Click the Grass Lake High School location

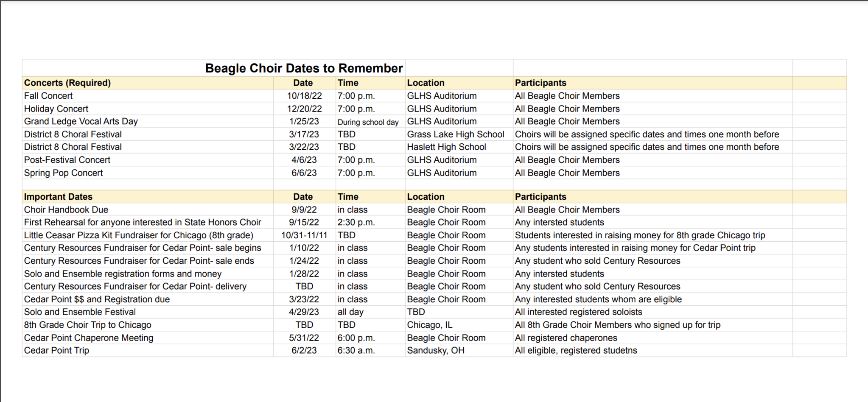(x=456, y=134)
